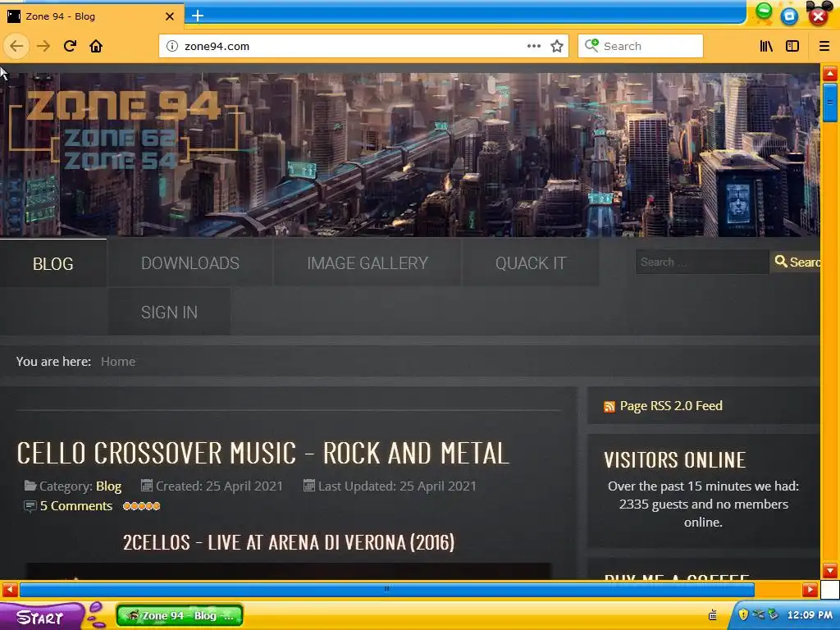Click the keyboard icon on the taskbar
This screenshot has width=840, height=630.
[x=713, y=615]
